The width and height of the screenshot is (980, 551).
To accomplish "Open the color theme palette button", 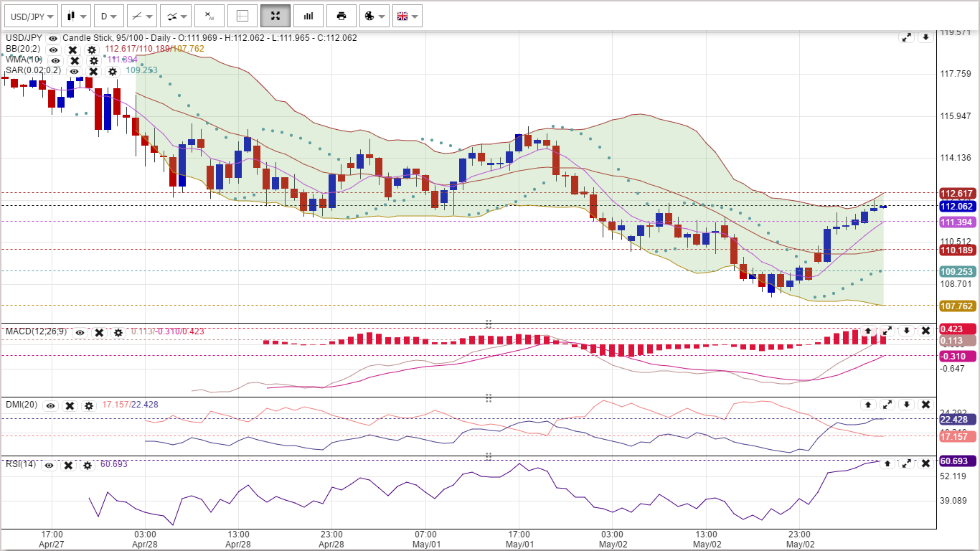I will (x=374, y=15).
